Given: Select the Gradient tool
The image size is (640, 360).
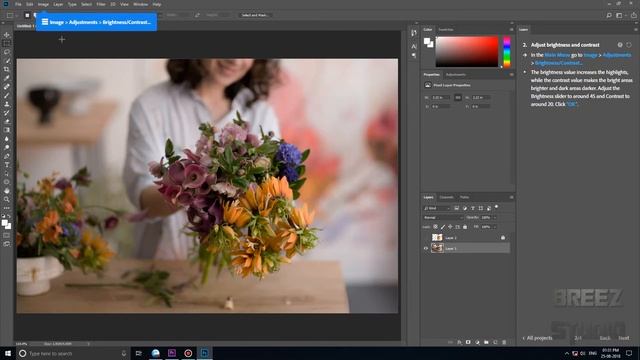Looking at the screenshot, I should pos(7,130).
